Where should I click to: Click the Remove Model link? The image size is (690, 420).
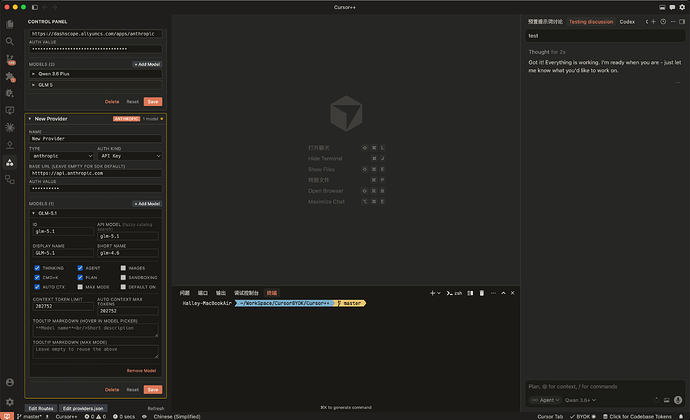pyautogui.click(x=141, y=371)
